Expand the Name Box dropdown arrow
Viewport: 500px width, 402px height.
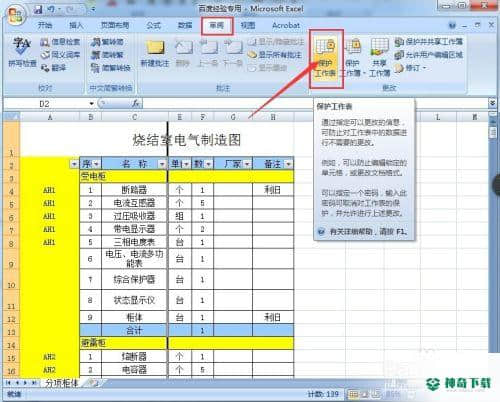tap(91, 104)
